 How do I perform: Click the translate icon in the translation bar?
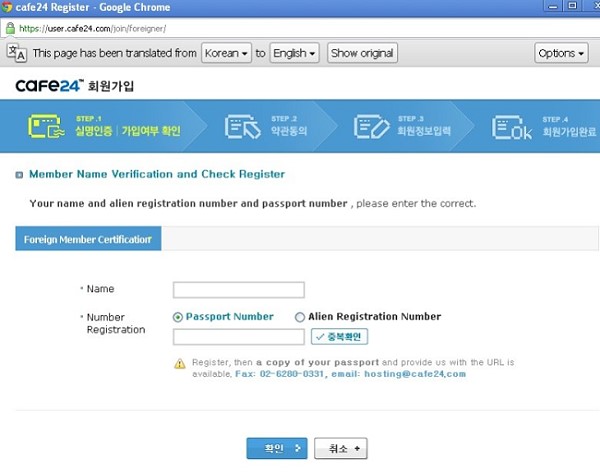click(x=17, y=53)
